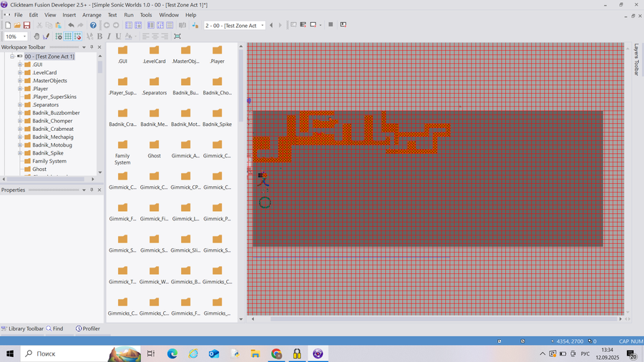The image size is (644, 362).
Task: Open the 10% zoom level dropdown
Action: (24, 36)
